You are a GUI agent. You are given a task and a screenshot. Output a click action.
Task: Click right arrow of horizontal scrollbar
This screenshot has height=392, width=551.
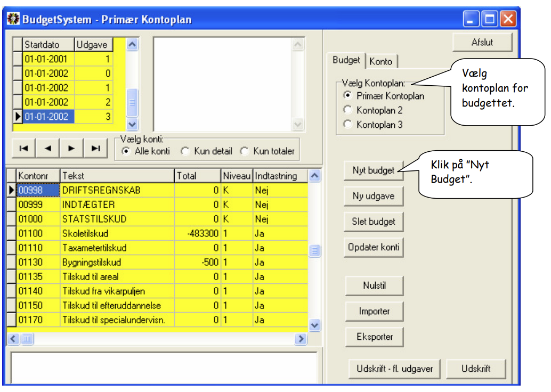[301, 339]
